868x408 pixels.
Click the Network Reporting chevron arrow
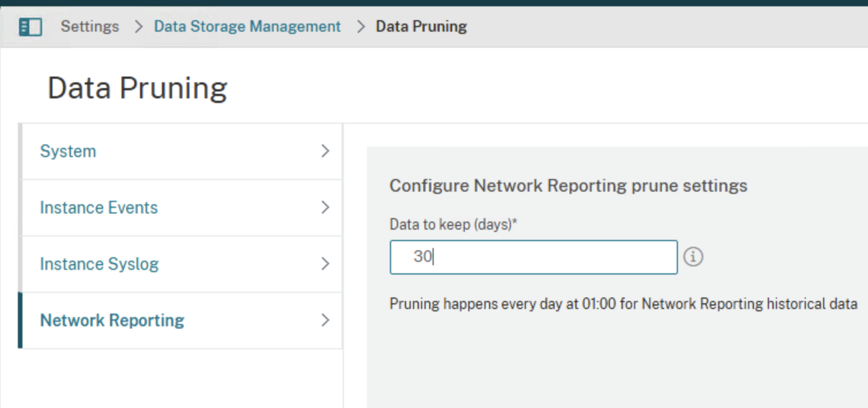coord(325,321)
